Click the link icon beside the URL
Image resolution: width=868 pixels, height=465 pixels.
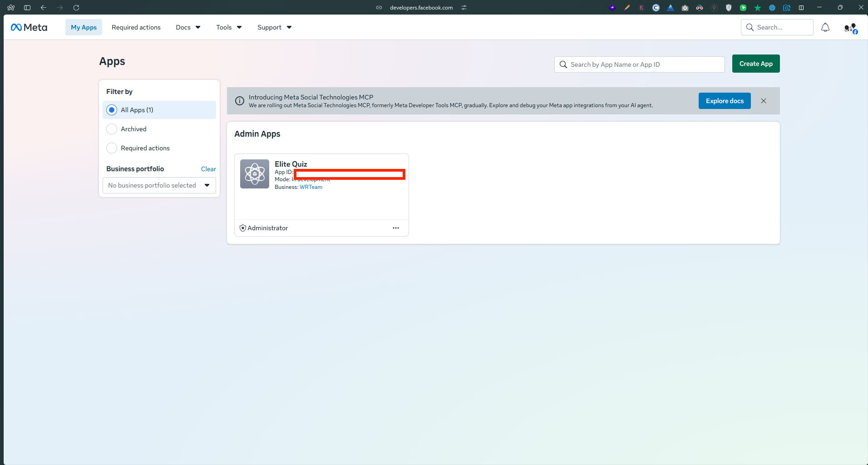click(x=379, y=8)
